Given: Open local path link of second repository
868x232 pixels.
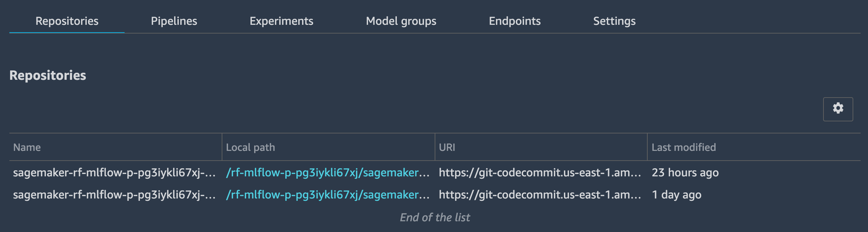Looking at the screenshot, I should click(x=328, y=195).
